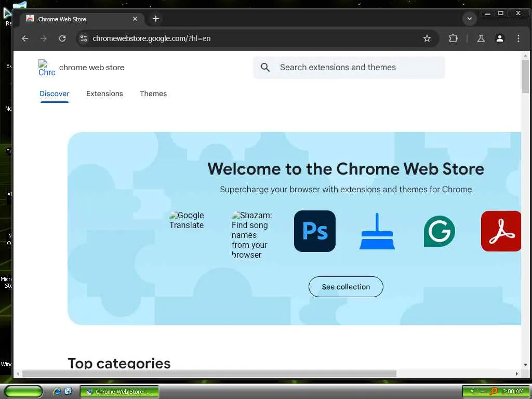532x399 pixels.
Task: Open the Adobe Acrobat extension icon
Action: click(x=501, y=231)
